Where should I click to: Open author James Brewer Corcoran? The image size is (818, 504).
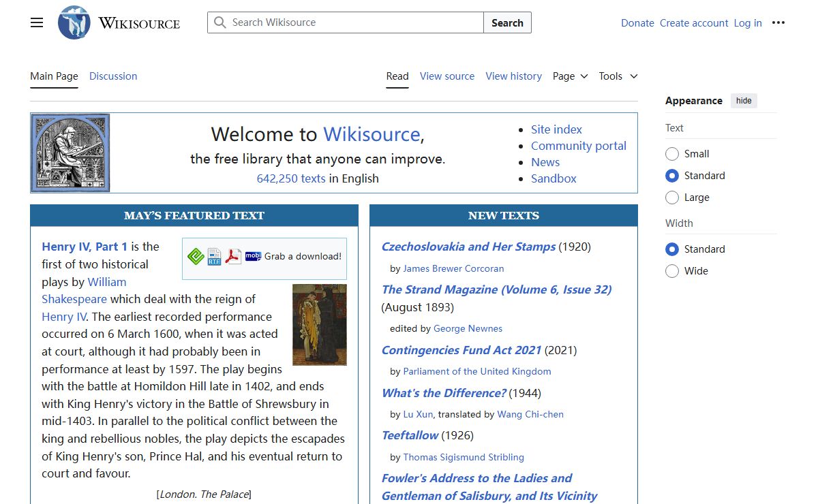tap(453, 268)
